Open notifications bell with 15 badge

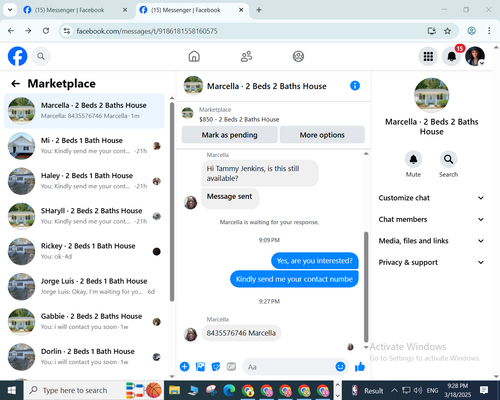point(452,56)
